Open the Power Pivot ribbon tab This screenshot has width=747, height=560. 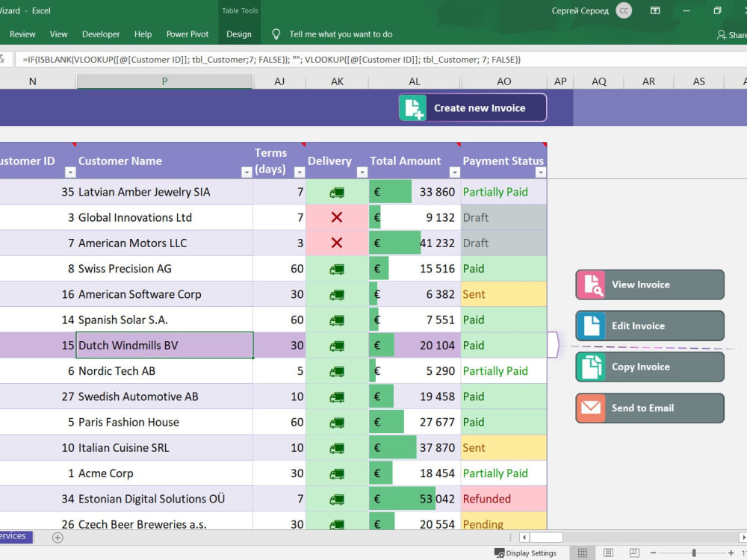tap(187, 34)
